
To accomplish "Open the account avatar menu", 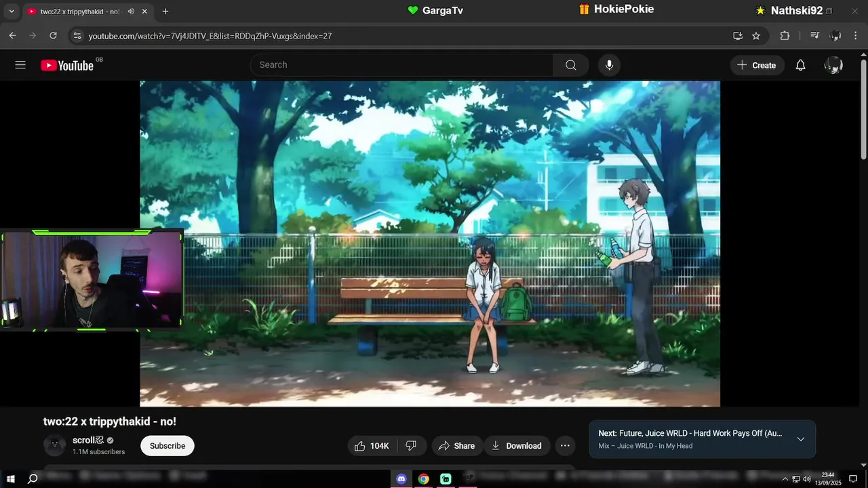I will click(833, 65).
